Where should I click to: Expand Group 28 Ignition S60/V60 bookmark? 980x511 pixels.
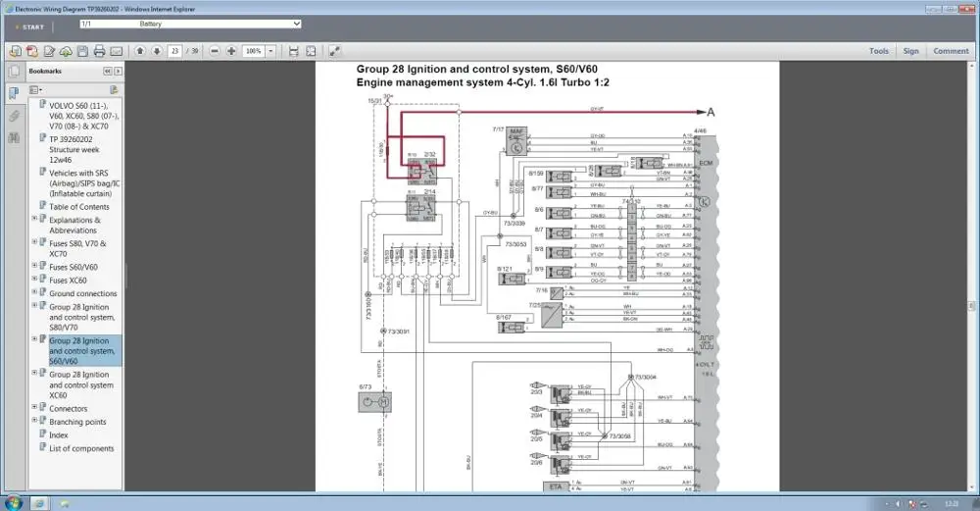click(x=34, y=339)
